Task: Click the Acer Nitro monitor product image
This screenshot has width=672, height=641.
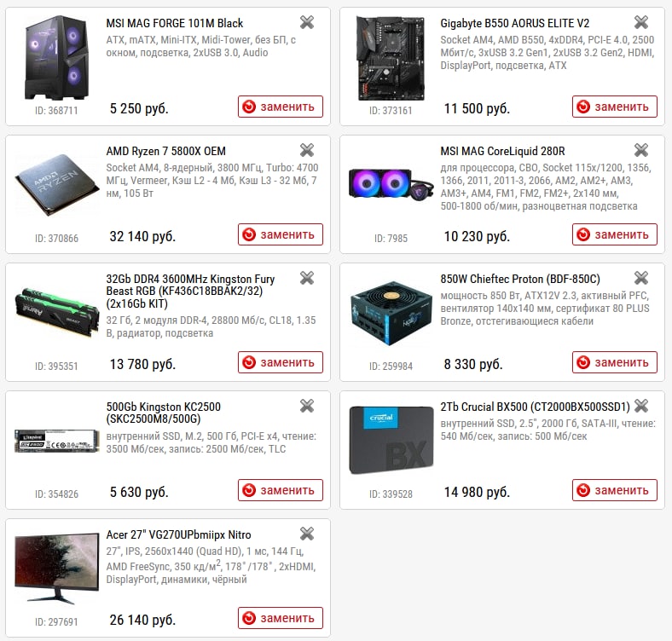Action: (x=56, y=568)
